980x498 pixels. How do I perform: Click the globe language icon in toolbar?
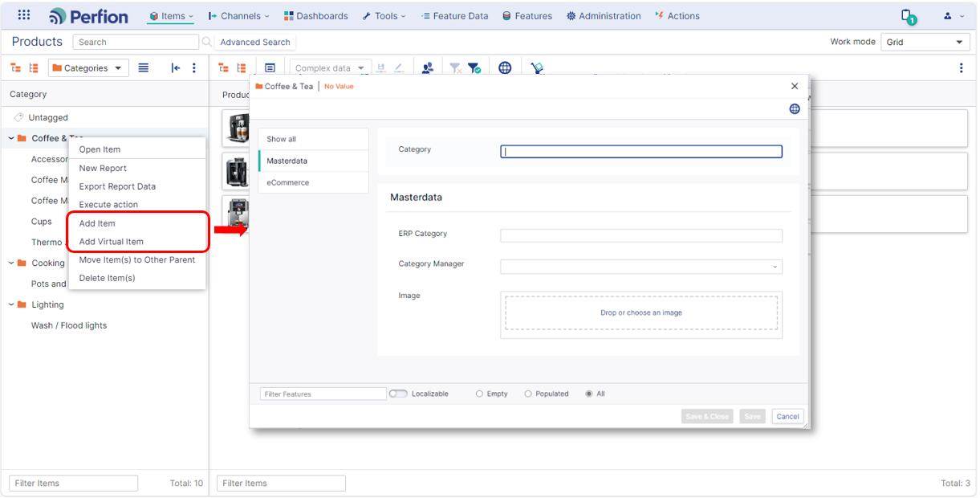coord(505,68)
